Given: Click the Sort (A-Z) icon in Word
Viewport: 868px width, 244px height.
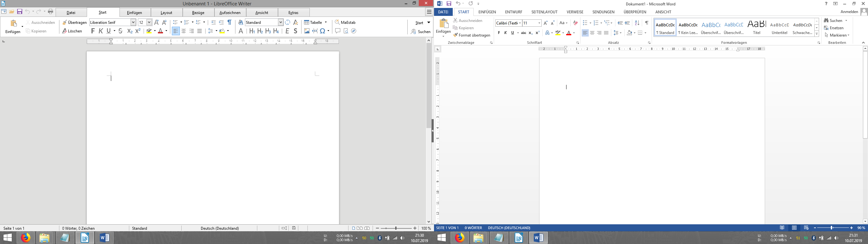Looking at the screenshot, I should point(637,23).
